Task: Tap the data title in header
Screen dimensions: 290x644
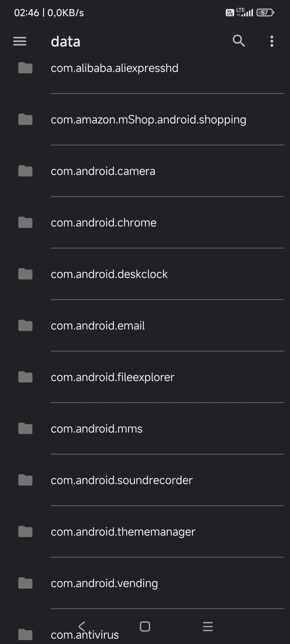Action: coord(66,42)
